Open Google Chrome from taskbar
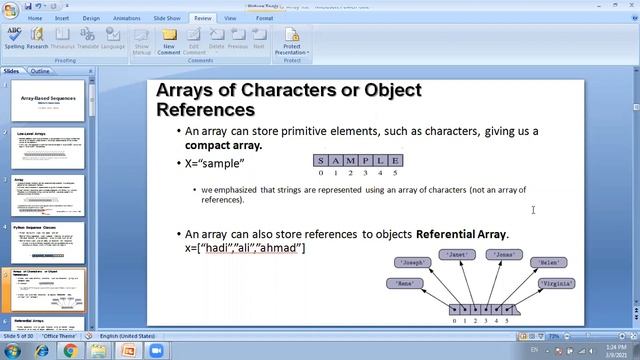This screenshot has height=360, width=640. 70,351
